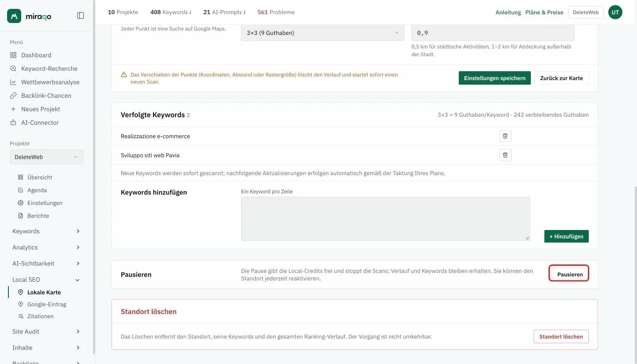This screenshot has height=364, width=637.
Task: Click Einstellungen speichern button
Action: [x=495, y=78]
